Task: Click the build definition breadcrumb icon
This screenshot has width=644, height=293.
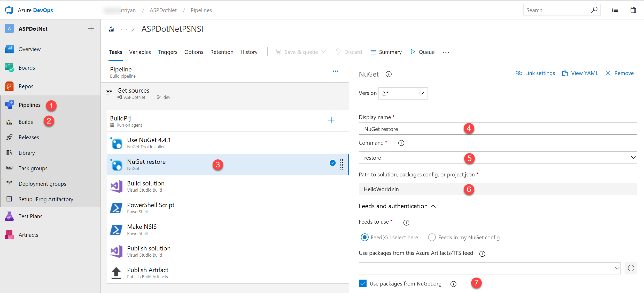Action: point(111,29)
